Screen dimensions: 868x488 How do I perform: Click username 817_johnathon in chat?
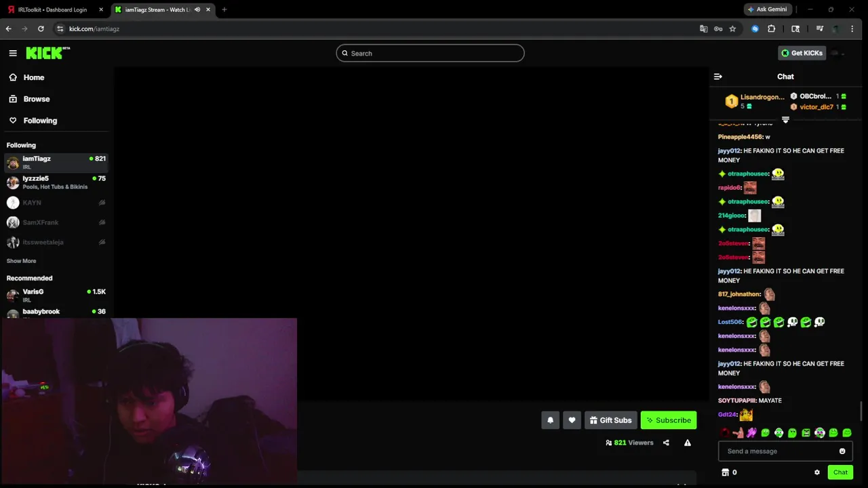(739, 294)
